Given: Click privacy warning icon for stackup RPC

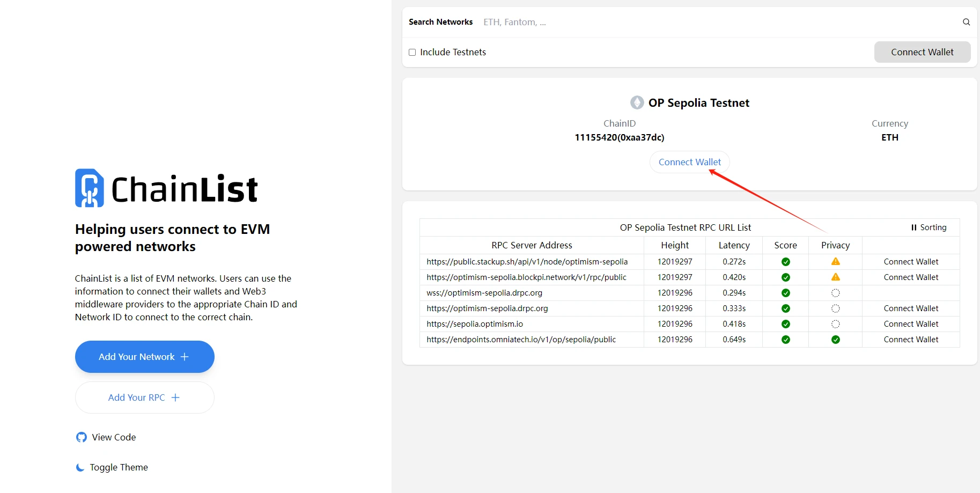Looking at the screenshot, I should tap(835, 262).
